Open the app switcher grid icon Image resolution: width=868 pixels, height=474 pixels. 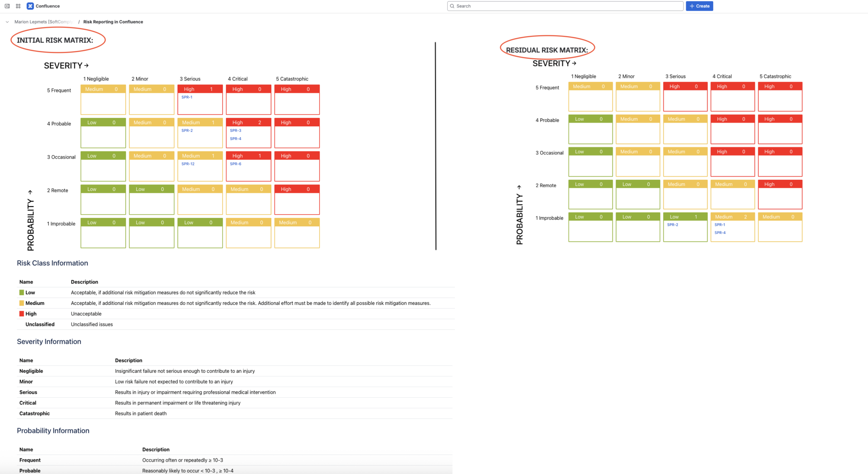18,6
